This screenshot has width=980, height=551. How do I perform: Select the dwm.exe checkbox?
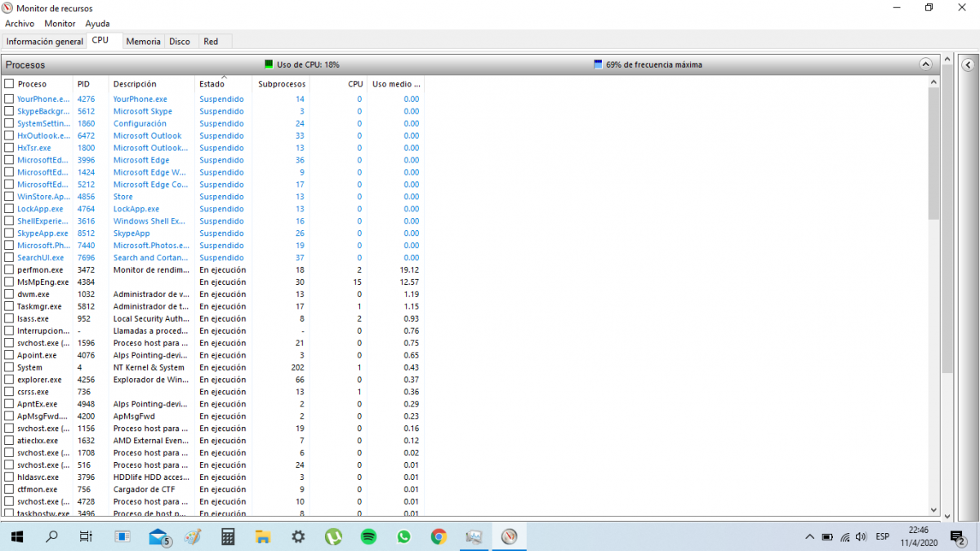click(x=9, y=294)
